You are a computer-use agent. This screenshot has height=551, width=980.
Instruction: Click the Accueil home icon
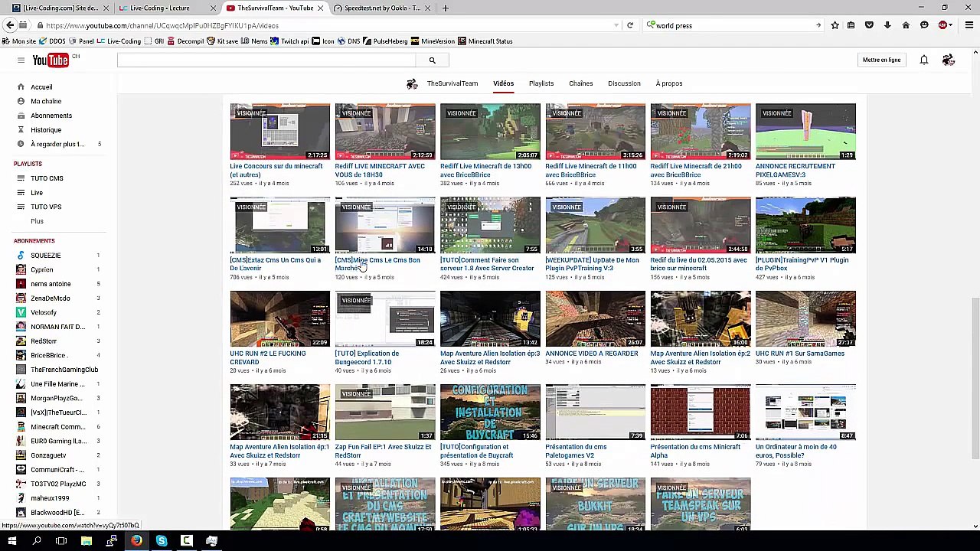click(x=21, y=87)
